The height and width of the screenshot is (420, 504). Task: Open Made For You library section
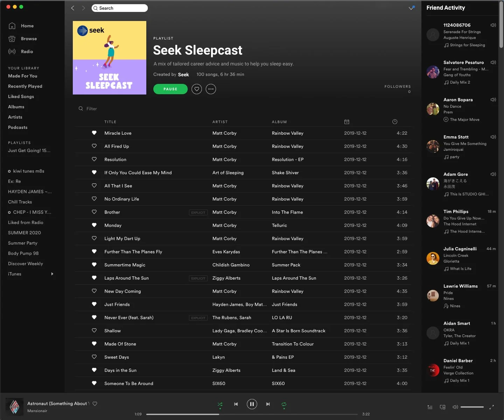point(23,76)
